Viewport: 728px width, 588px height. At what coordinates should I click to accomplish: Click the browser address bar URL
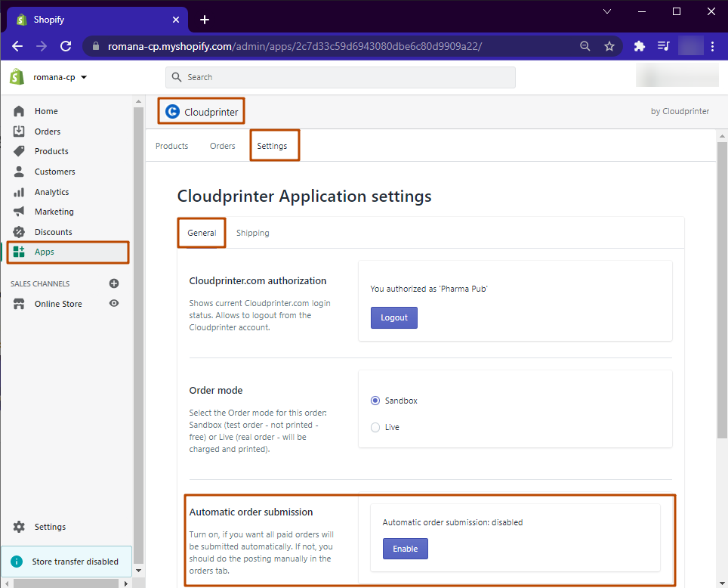tap(295, 47)
